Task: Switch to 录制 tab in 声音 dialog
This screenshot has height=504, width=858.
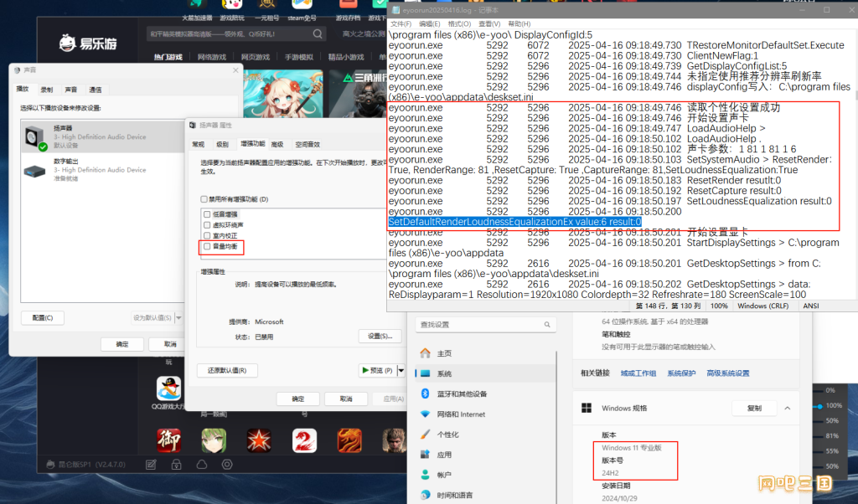Action: tap(47, 90)
